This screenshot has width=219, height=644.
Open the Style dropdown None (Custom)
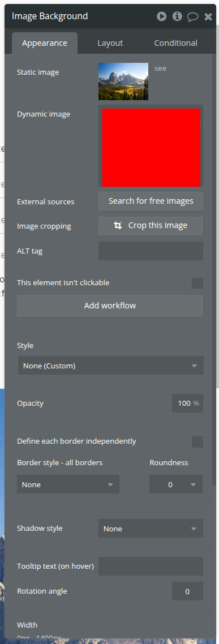[110, 366]
